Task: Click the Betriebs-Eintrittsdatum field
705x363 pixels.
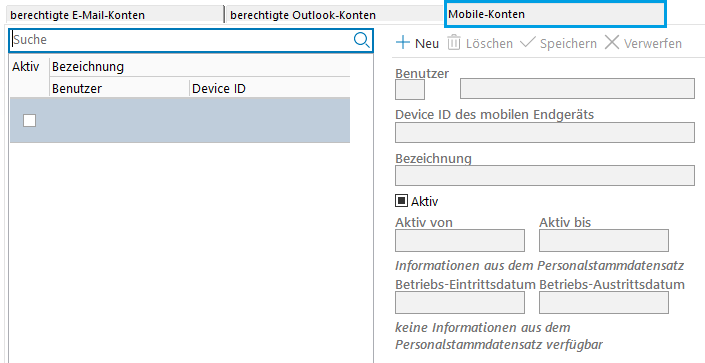Action: pos(460,303)
